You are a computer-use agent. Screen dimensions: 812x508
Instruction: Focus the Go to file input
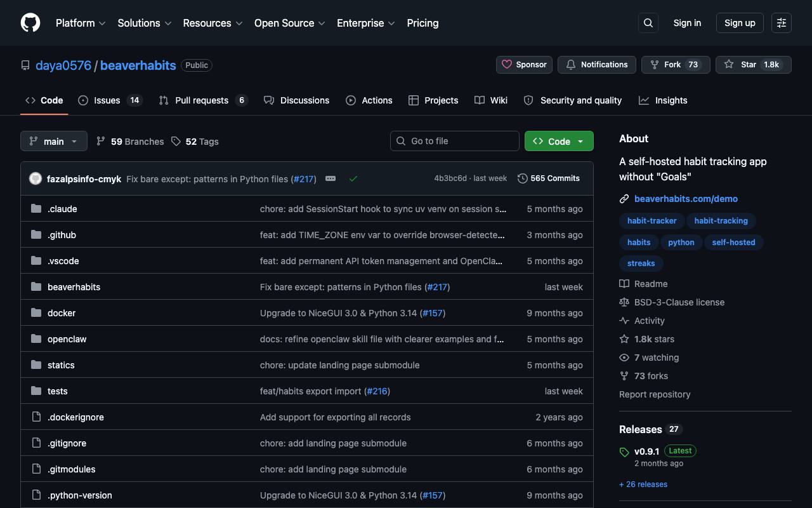click(x=455, y=141)
